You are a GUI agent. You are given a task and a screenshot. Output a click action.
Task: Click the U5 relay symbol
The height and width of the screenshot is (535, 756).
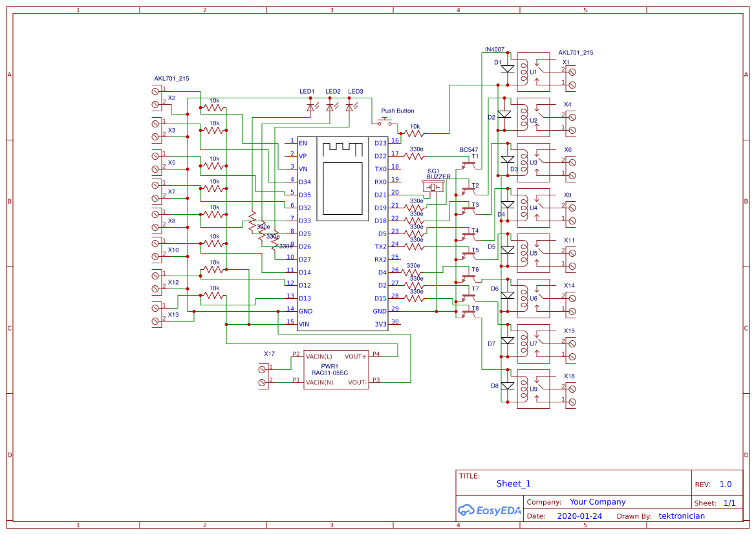click(x=534, y=253)
